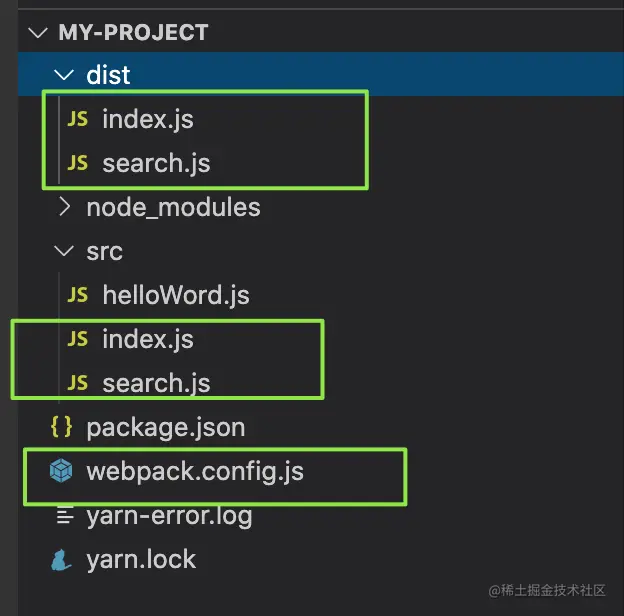Collapse the dist folder chevron

(x=64, y=75)
